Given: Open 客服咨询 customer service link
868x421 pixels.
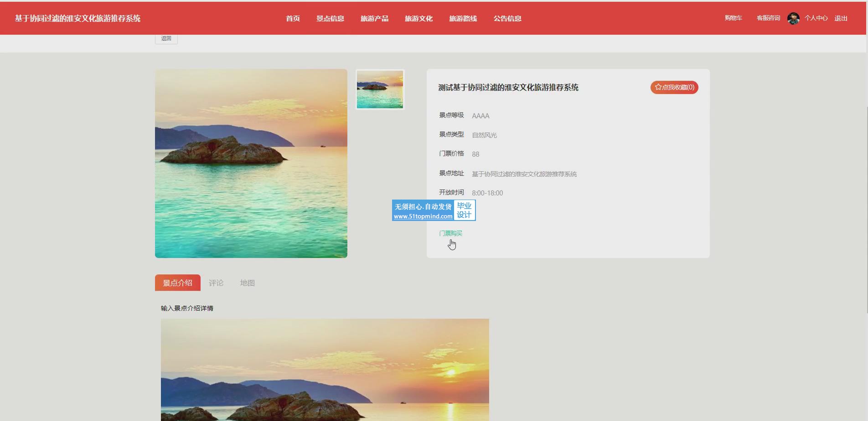Looking at the screenshot, I should [768, 18].
